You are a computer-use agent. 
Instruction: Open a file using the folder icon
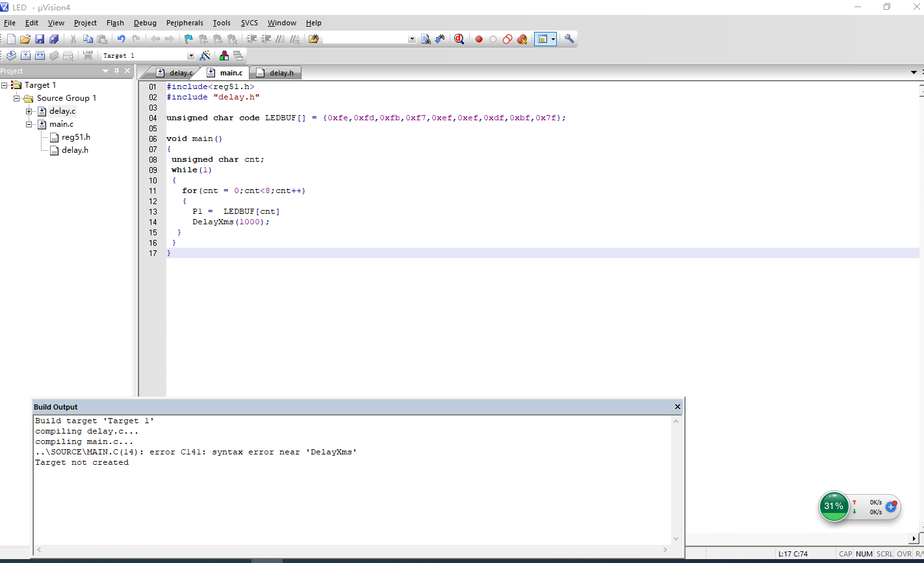(25, 39)
